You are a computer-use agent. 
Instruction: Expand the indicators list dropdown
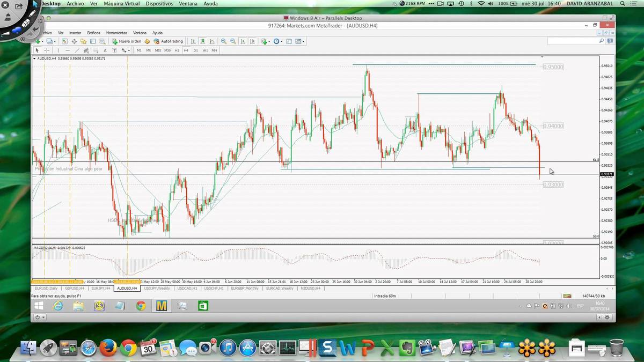pyautogui.click(x=270, y=41)
